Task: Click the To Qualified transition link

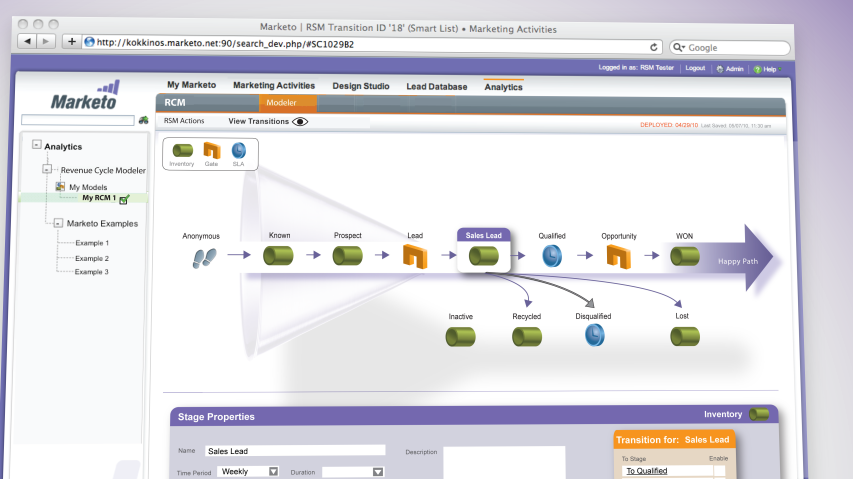Action: 646,470
